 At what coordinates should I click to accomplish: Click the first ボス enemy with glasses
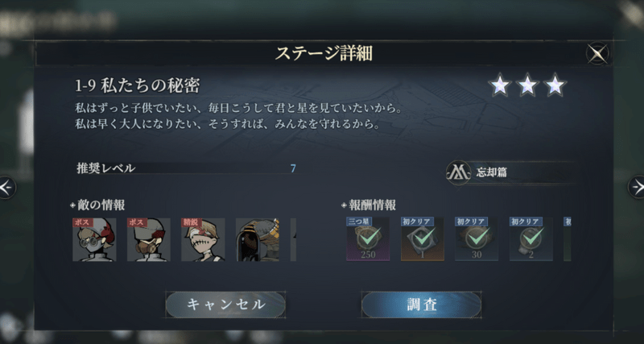coord(94,239)
